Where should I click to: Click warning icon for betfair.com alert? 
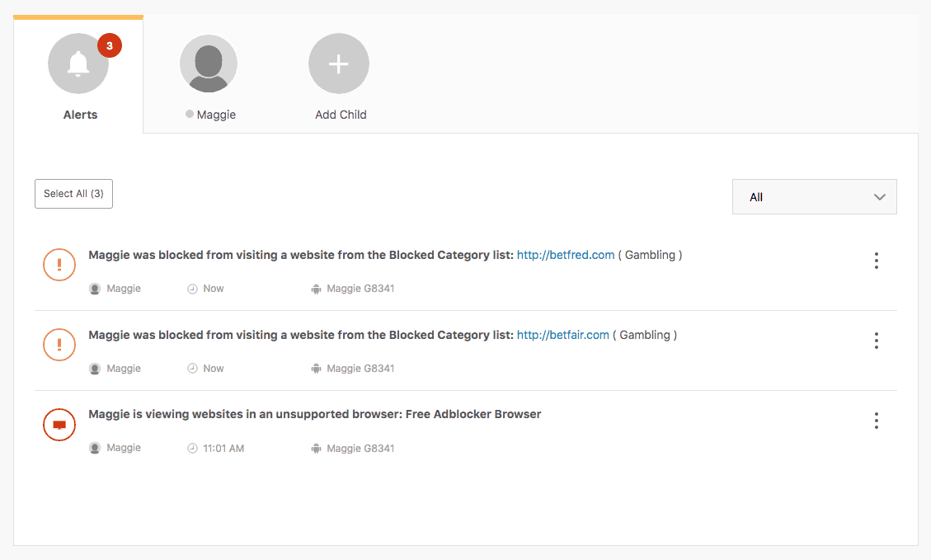pyautogui.click(x=59, y=344)
